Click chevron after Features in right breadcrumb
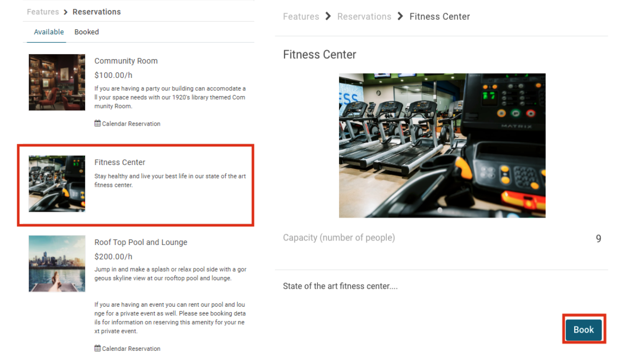625x364 pixels. tap(328, 16)
